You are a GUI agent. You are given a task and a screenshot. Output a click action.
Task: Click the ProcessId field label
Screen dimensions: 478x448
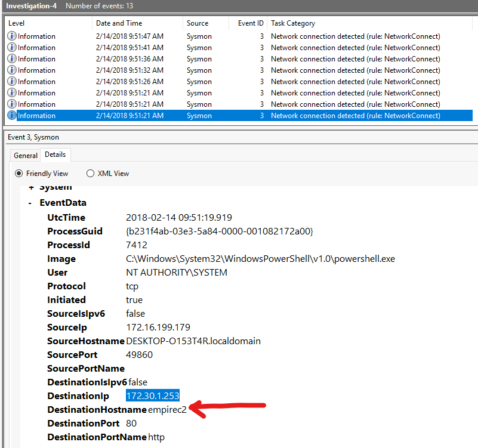[69, 245]
